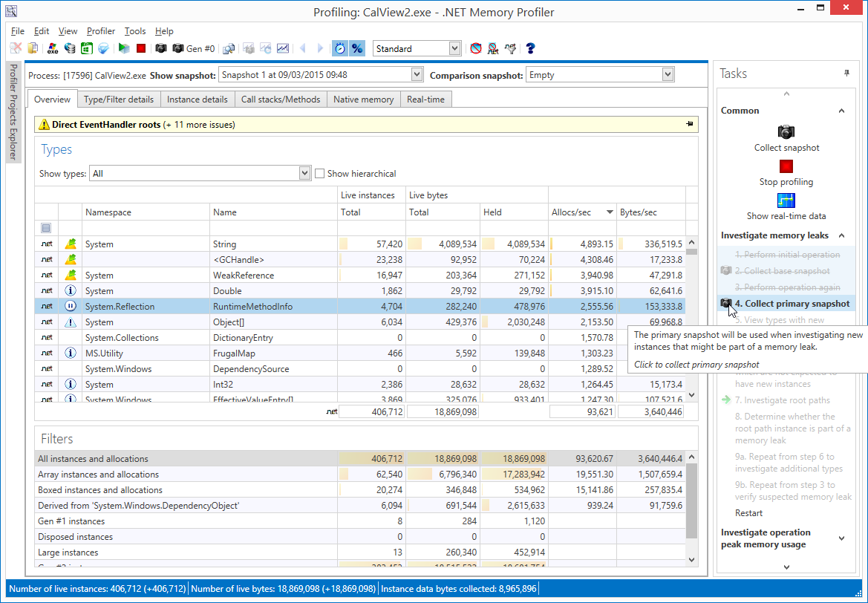
Task: Open the Profiler menu
Action: (100, 31)
